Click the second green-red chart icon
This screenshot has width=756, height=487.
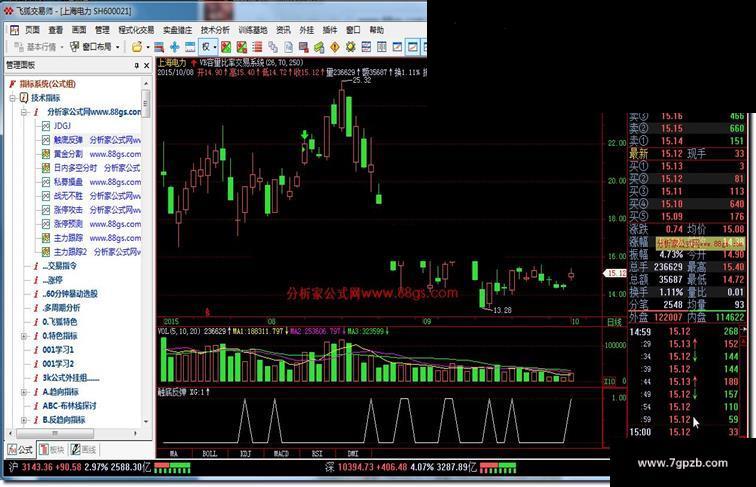point(242,47)
